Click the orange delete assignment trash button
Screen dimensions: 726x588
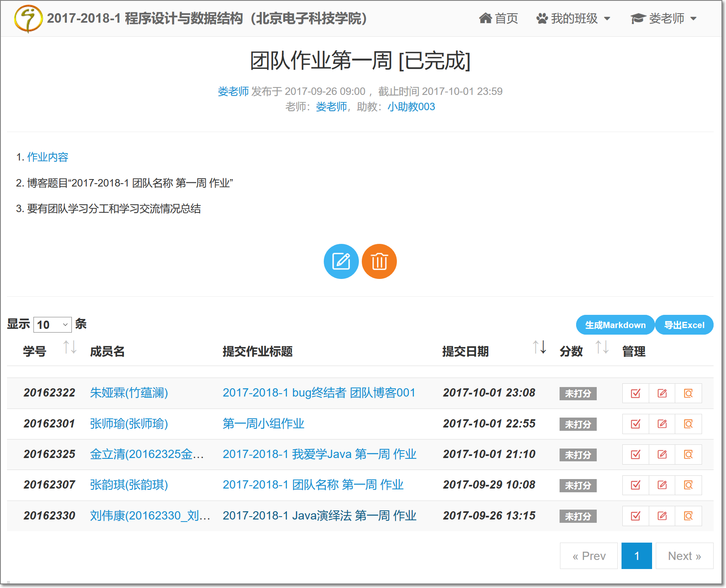(x=379, y=261)
